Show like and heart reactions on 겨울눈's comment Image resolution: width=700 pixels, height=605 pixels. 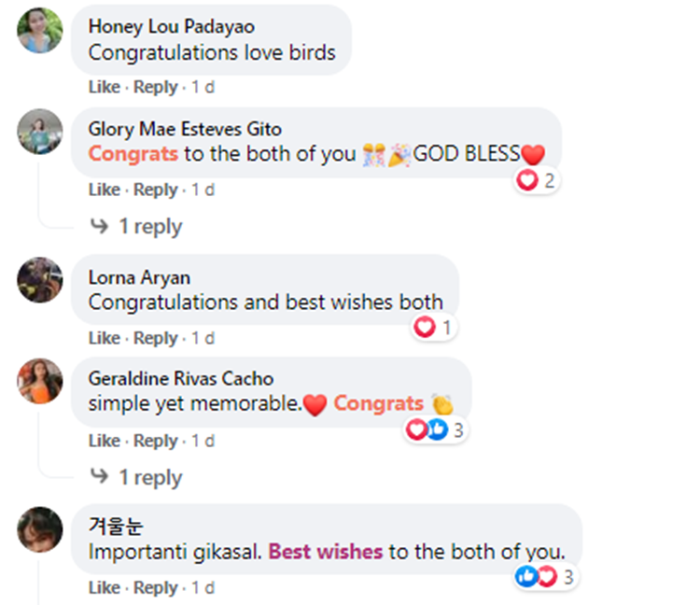point(545,577)
